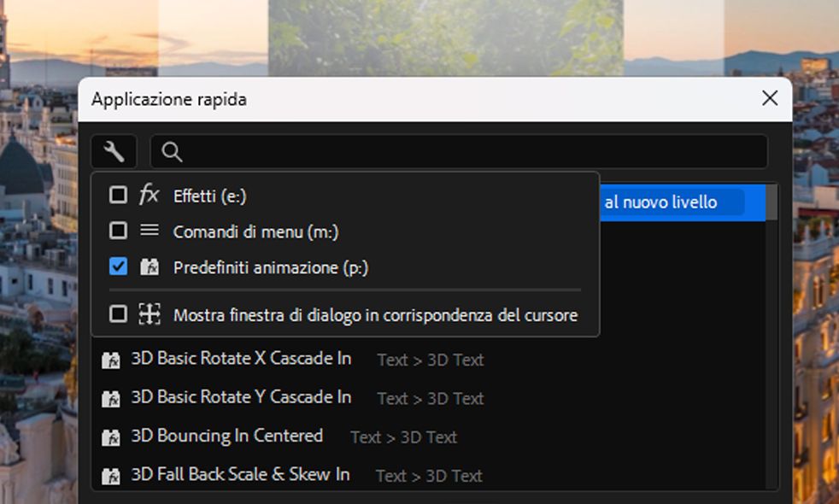Image resolution: width=839 pixels, height=504 pixels.
Task: Open the wrench settings dropdown
Action: [x=114, y=152]
